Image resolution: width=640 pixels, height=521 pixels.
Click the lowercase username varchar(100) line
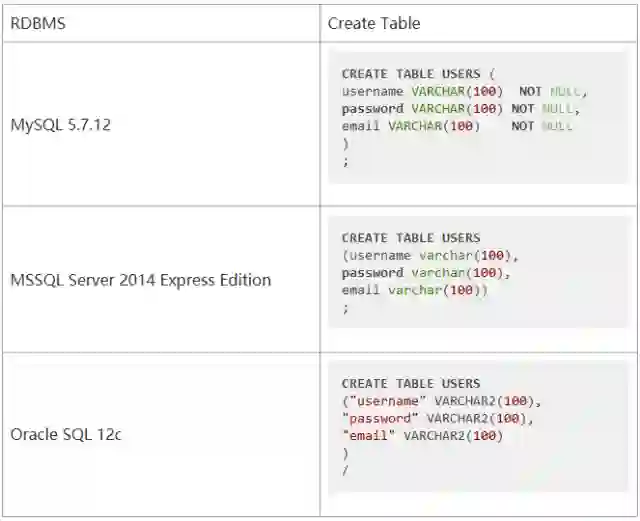(430, 255)
